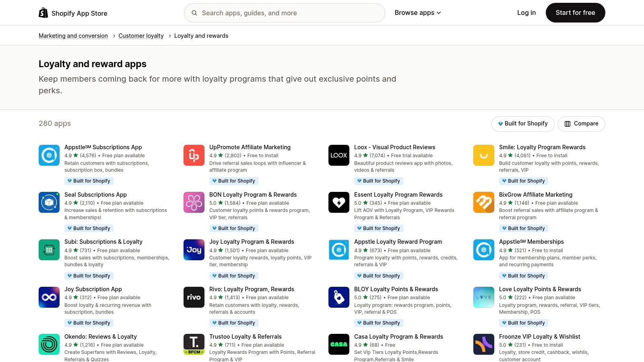The width and height of the screenshot is (644, 362).
Task: Open the BixGrow Affiliate Marketing orange icon
Action: (484, 202)
